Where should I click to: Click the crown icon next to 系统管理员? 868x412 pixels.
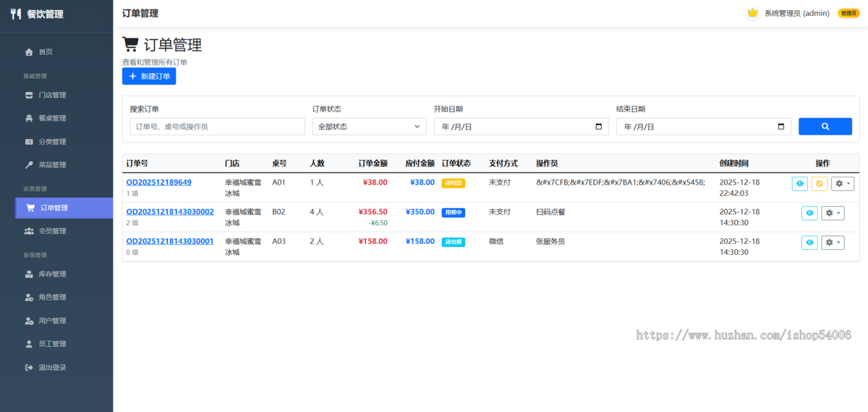point(752,13)
